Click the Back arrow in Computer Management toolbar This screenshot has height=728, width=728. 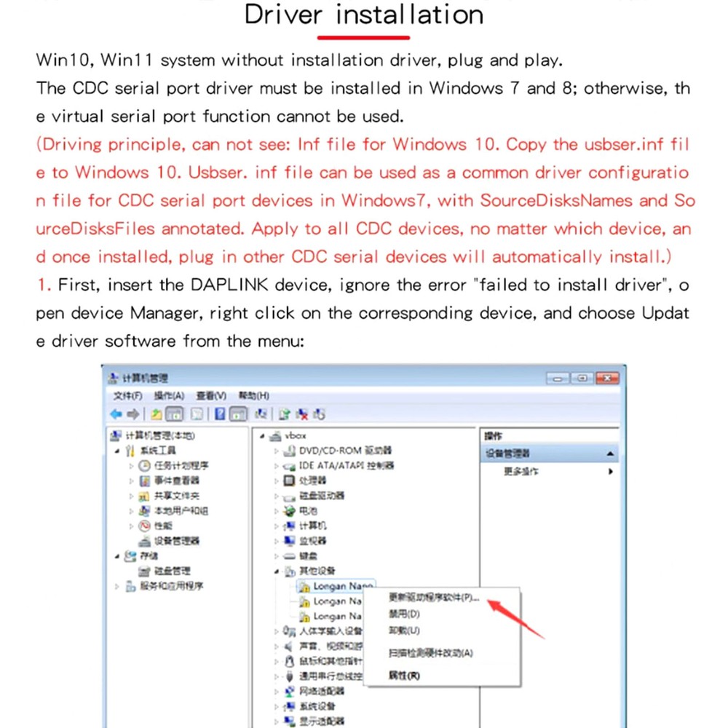116,414
